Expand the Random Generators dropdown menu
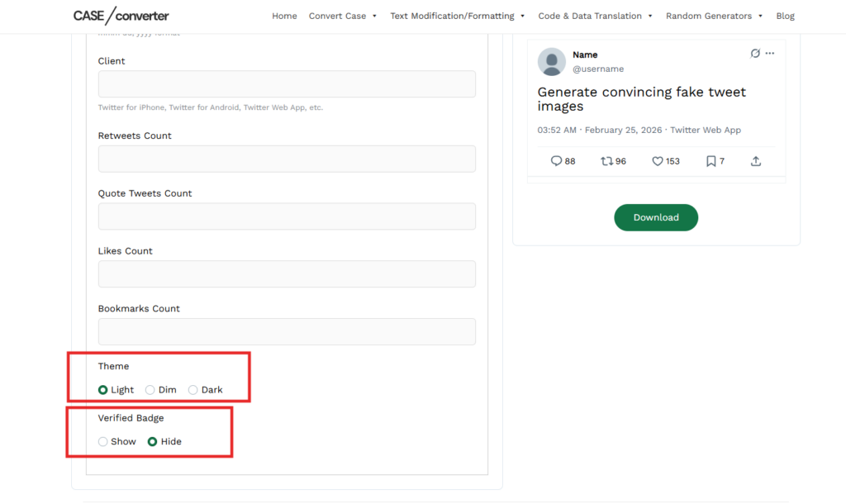The width and height of the screenshot is (846, 504). (714, 16)
